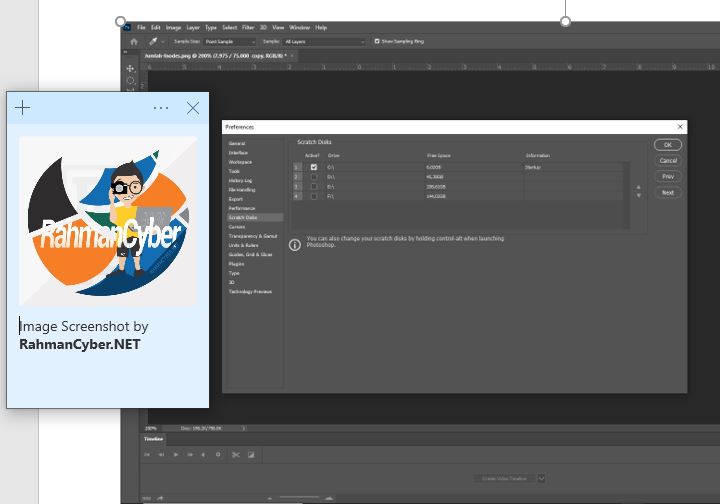Select File Handling preferences category
The image size is (720, 504).
click(x=242, y=190)
